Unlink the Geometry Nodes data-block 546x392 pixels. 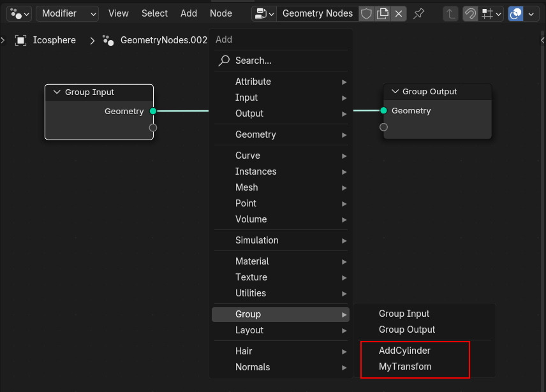[x=399, y=14]
